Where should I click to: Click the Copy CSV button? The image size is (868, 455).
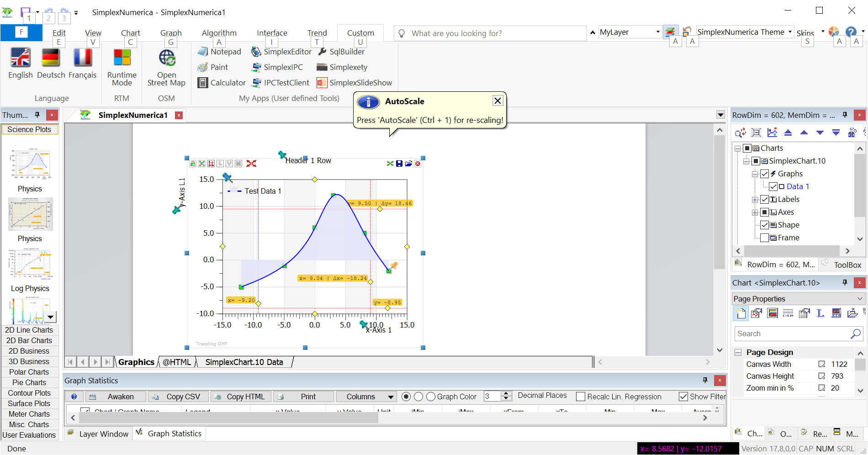pos(179,397)
